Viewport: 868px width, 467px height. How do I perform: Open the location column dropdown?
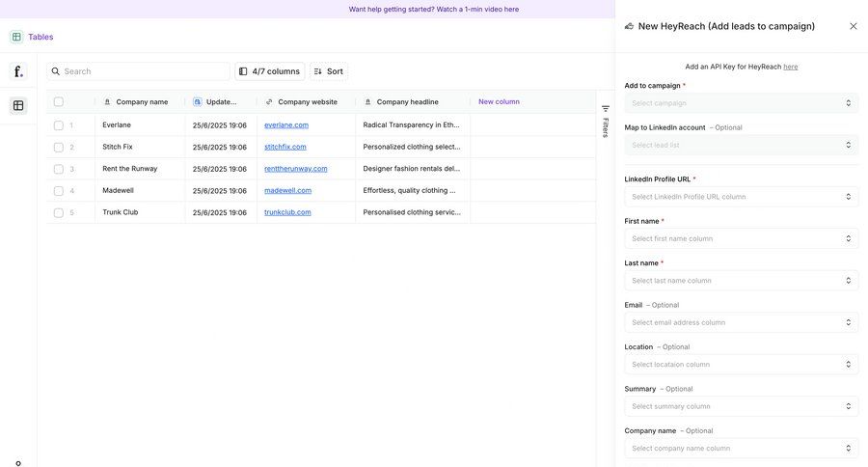[742, 365]
